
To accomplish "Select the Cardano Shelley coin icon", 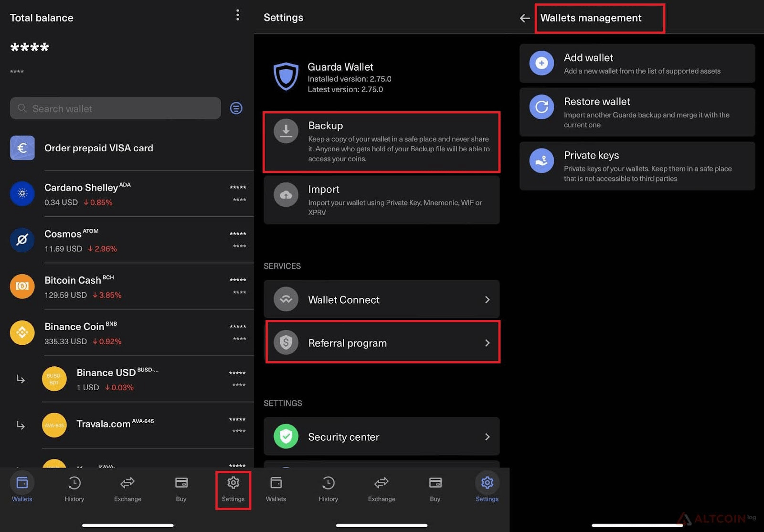I will pos(22,193).
